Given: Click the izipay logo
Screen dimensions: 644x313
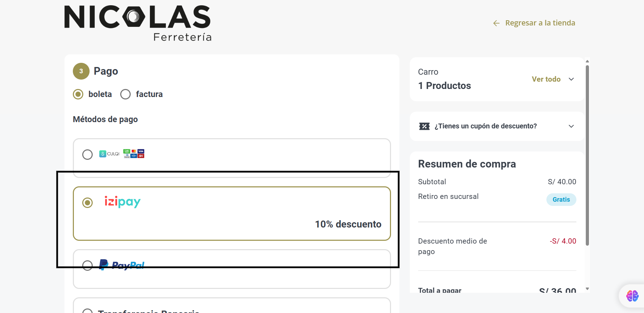Looking at the screenshot, I should point(122,202).
